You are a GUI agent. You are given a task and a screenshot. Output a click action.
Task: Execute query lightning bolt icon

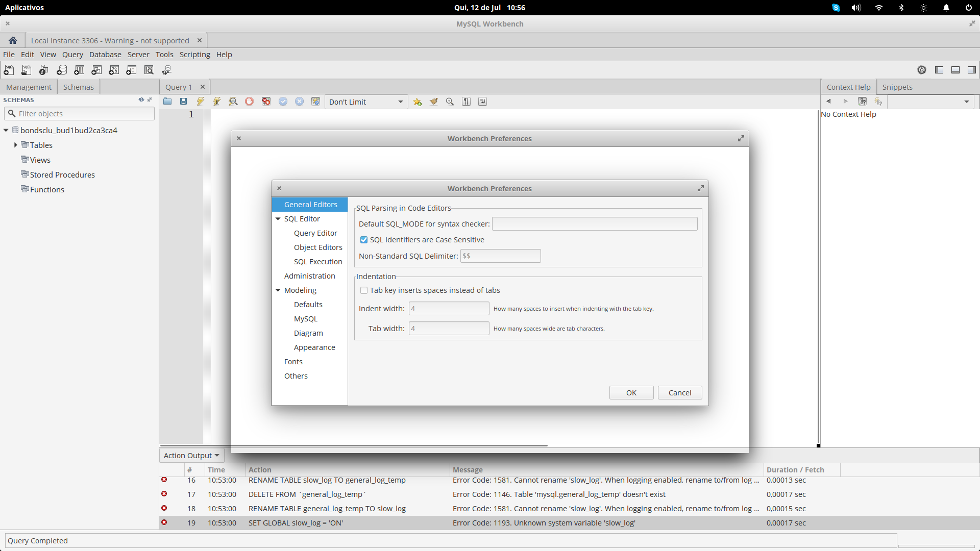coord(200,102)
